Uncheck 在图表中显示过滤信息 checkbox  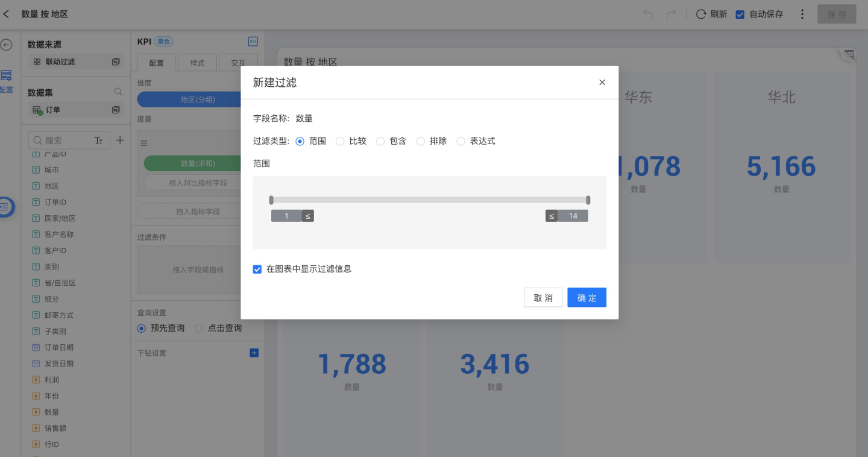[257, 269]
